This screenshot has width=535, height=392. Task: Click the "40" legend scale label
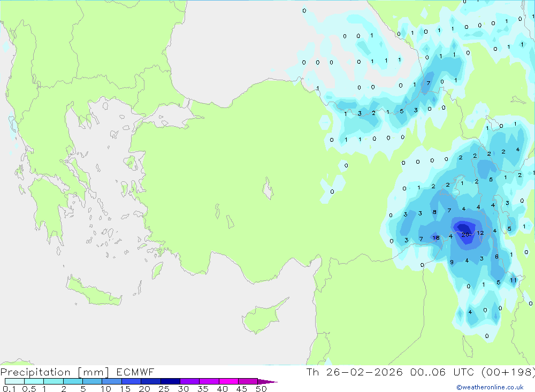click(222, 389)
